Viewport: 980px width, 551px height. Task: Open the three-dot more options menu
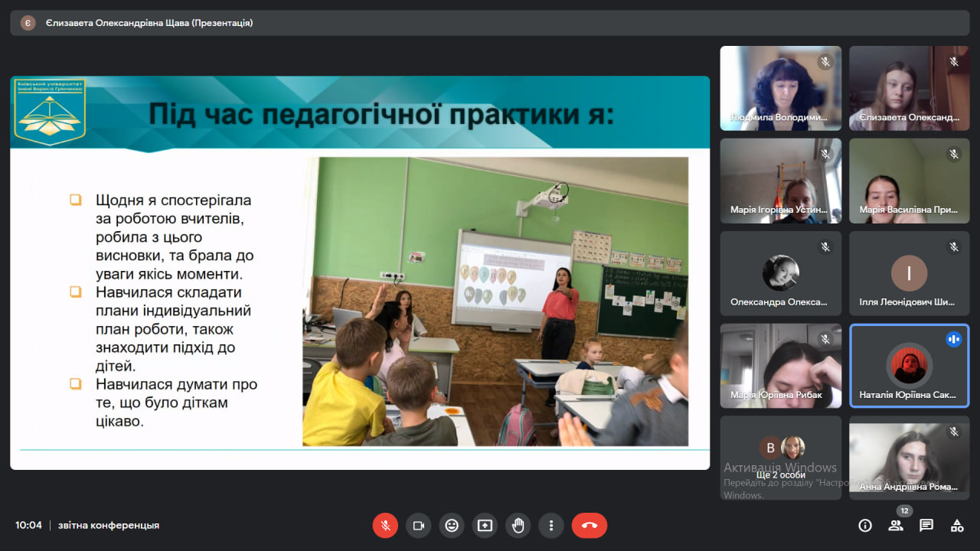(551, 526)
